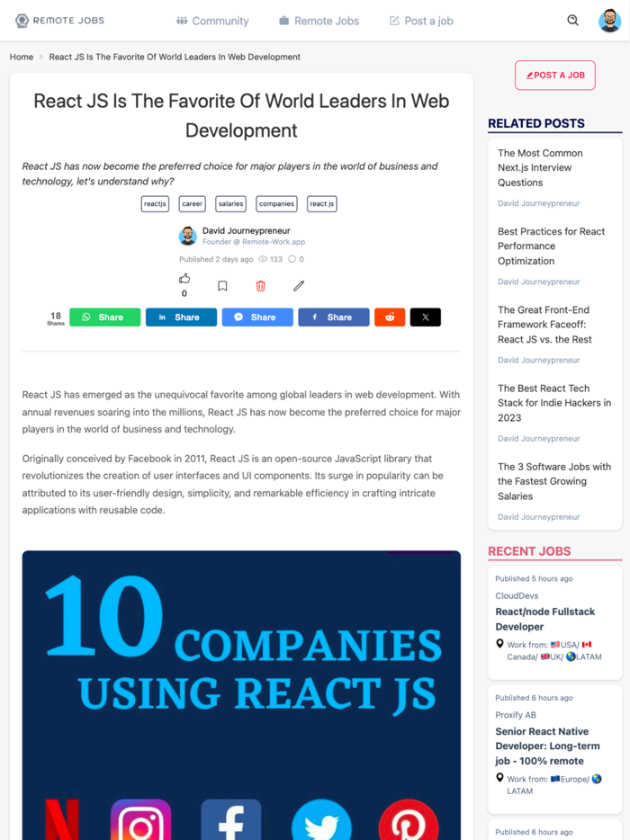Screen dimensions: 630x840
Task: Click the Twitter logo in the image
Action: tap(321, 819)
